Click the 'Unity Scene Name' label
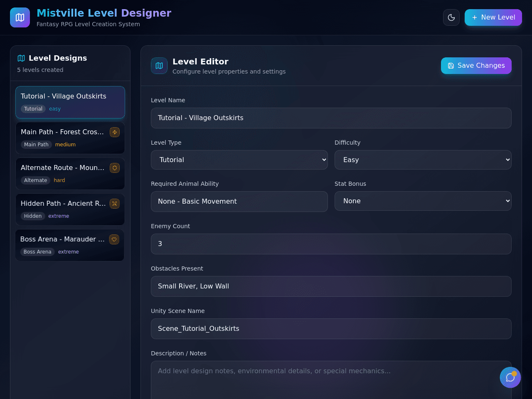 tap(178, 311)
